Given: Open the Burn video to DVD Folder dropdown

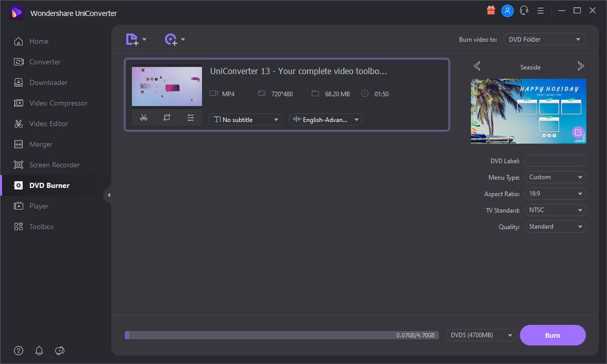Looking at the screenshot, I should 544,40.
